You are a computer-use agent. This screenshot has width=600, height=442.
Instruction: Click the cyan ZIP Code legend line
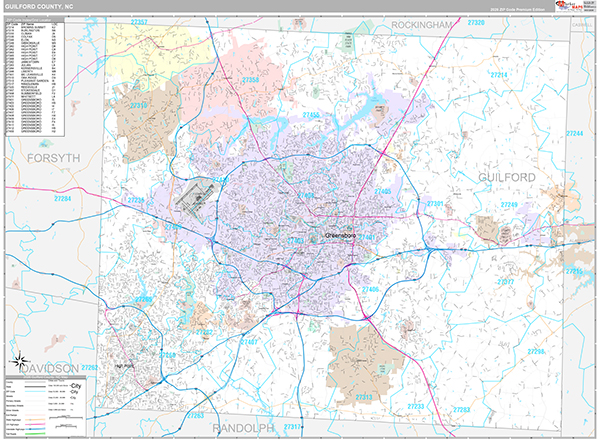[35, 391]
